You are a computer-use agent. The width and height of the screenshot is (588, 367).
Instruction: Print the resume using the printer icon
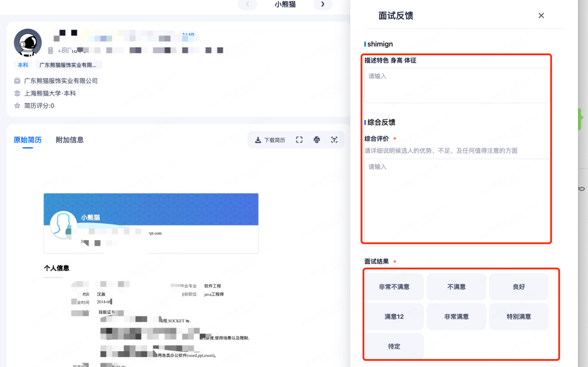pos(317,140)
